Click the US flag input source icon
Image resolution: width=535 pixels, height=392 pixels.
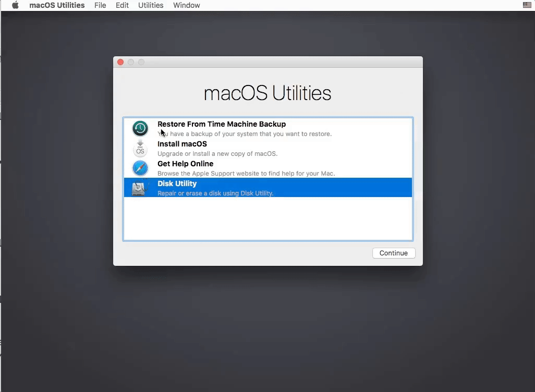click(527, 5)
